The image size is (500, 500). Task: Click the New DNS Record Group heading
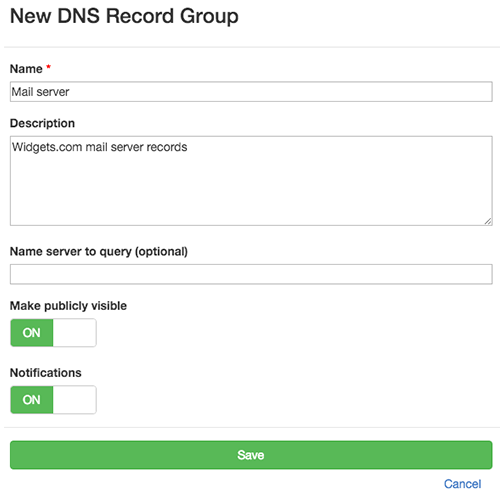[x=124, y=16]
